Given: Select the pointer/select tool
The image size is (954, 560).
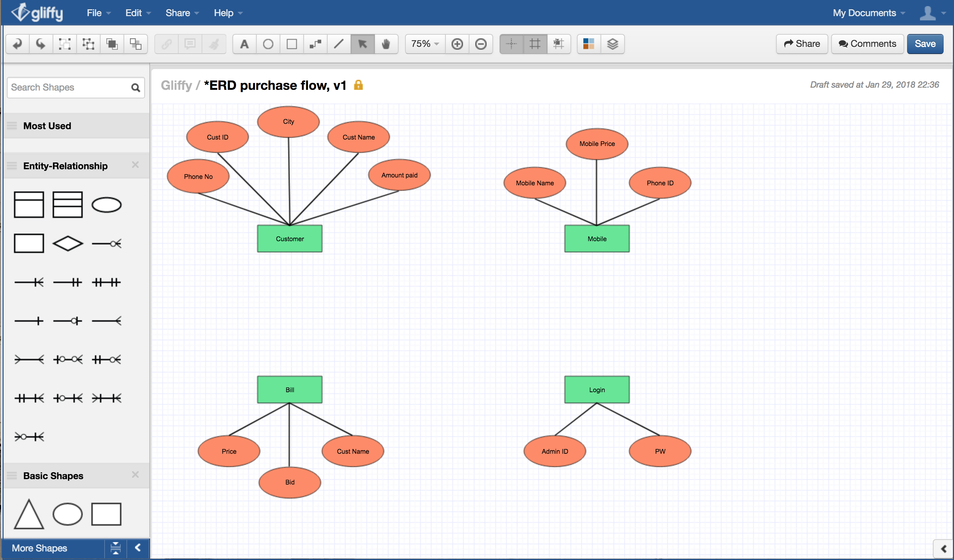Looking at the screenshot, I should pyautogui.click(x=363, y=43).
